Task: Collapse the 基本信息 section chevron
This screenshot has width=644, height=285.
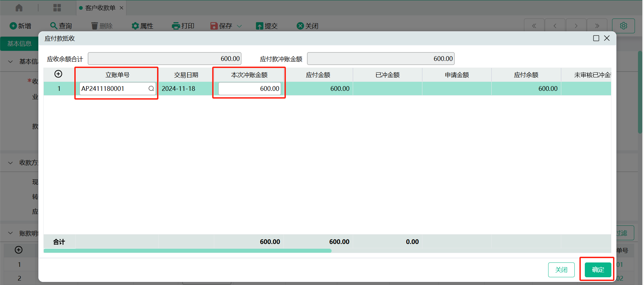Action: [10, 62]
